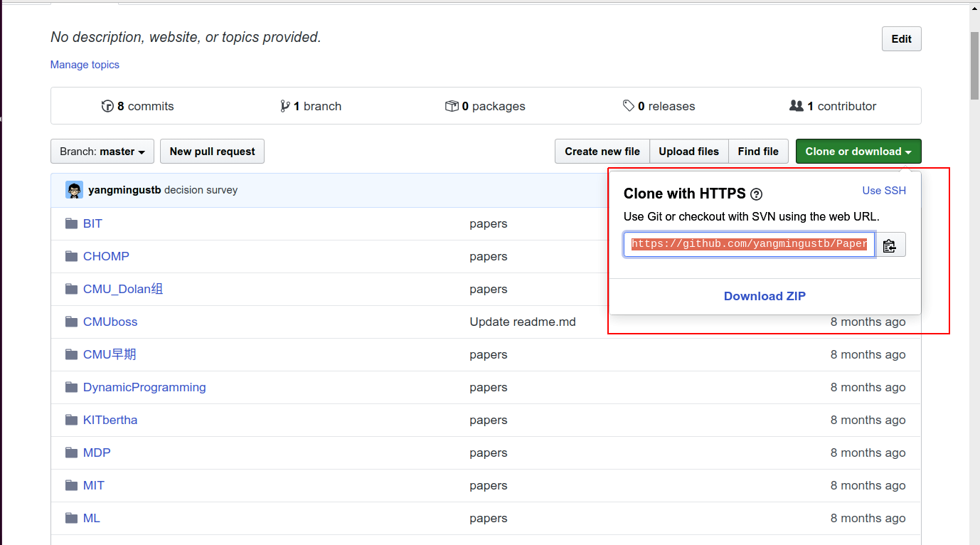Image resolution: width=980 pixels, height=545 pixels.
Task: Open the papers commit message for BIT
Action: tap(489, 223)
